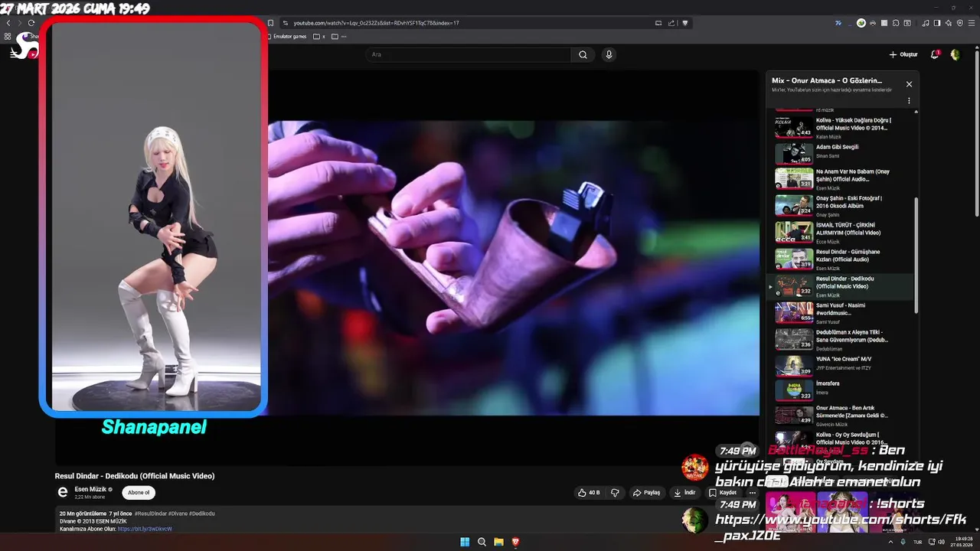Open Mix playlist three-dot options menu

[909, 100]
